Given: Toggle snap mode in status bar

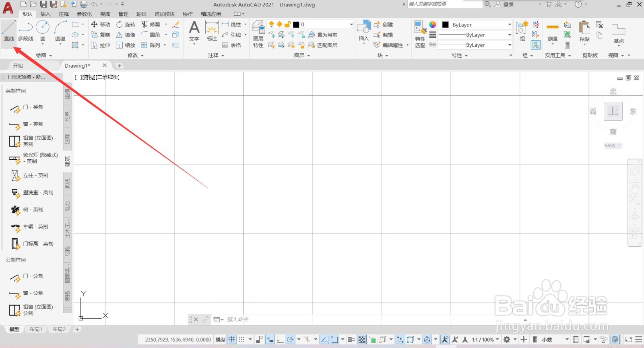Looking at the screenshot, I should click(x=242, y=340).
